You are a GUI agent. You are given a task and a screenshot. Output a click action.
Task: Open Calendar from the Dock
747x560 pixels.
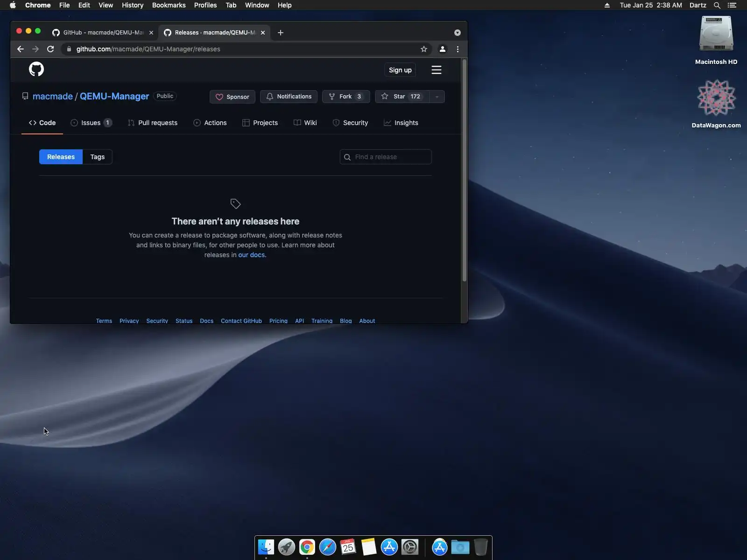[348, 547]
